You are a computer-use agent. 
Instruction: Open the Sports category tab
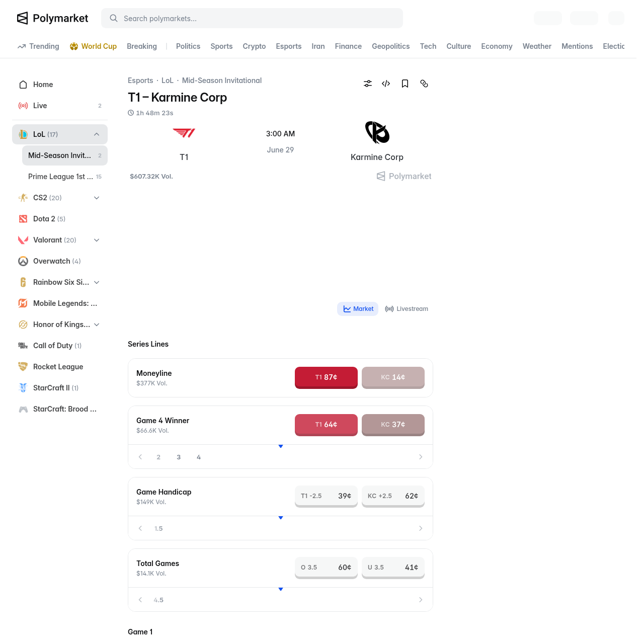pos(221,46)
